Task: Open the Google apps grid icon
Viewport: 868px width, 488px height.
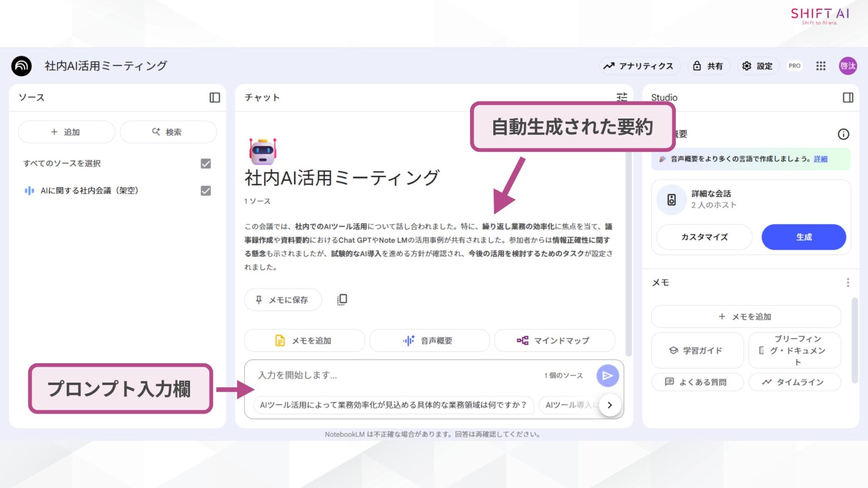Action: coord(820,66)
